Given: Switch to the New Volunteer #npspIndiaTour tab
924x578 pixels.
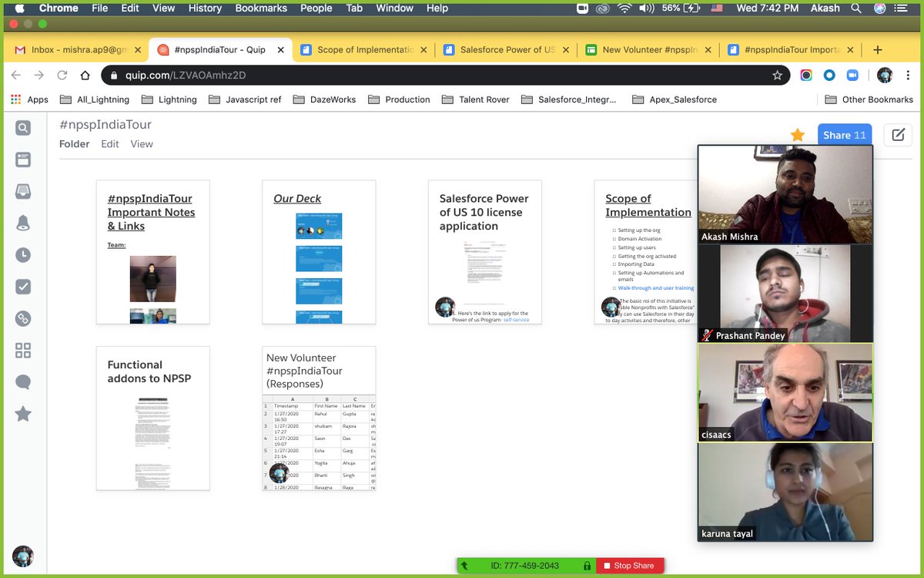Looking at the screenshot, I should click(x=647, y=49).
